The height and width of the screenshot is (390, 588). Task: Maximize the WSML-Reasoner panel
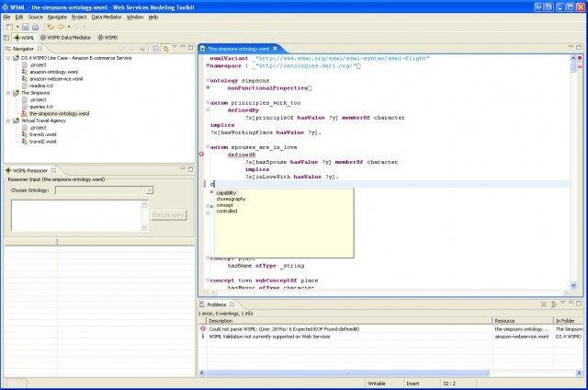click(x=190, y=169)
